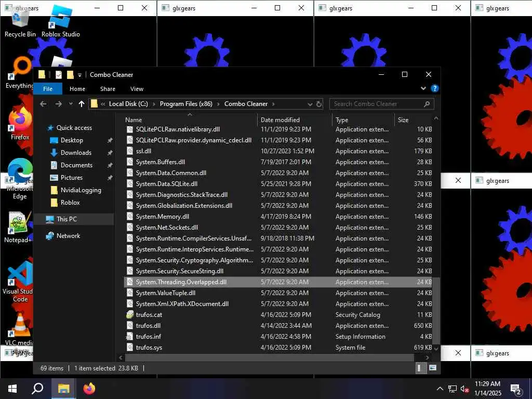The image size is (532, 399).
Task: Select This PC in navigation pane
Action: (66, 219)
